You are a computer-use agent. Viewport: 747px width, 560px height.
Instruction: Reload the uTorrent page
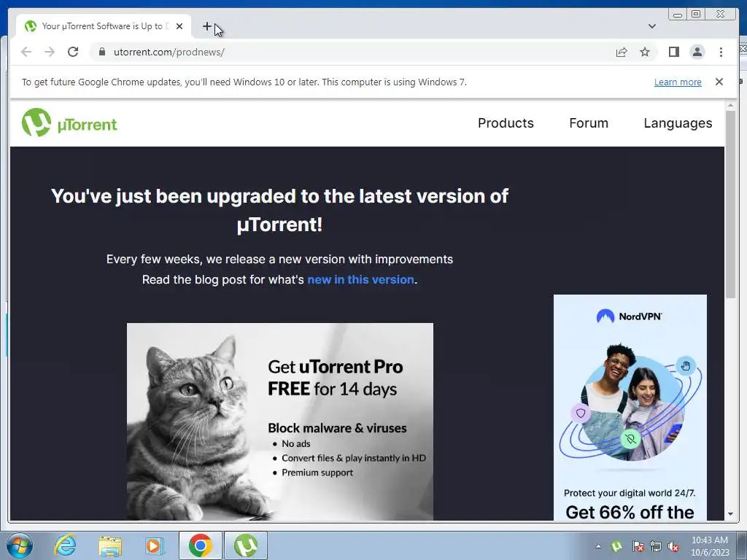(x=73, y=52)
